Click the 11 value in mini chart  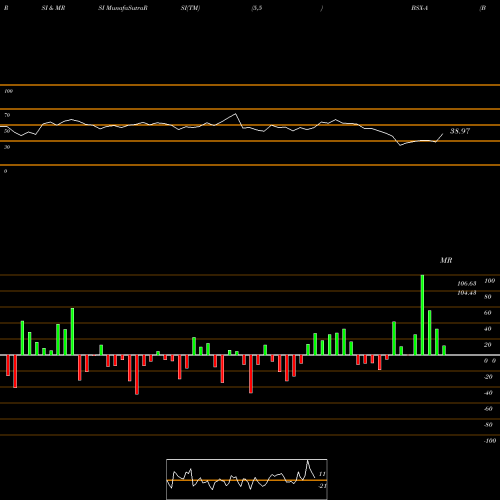322,474
